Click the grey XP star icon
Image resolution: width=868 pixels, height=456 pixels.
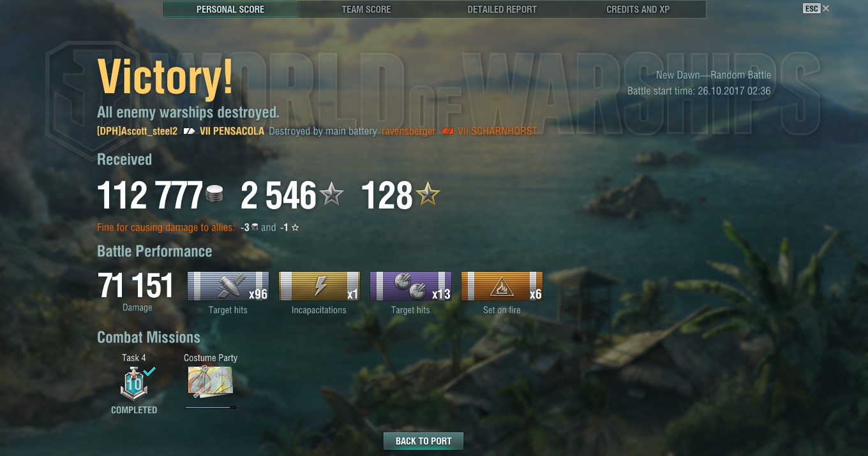(332, 194)
